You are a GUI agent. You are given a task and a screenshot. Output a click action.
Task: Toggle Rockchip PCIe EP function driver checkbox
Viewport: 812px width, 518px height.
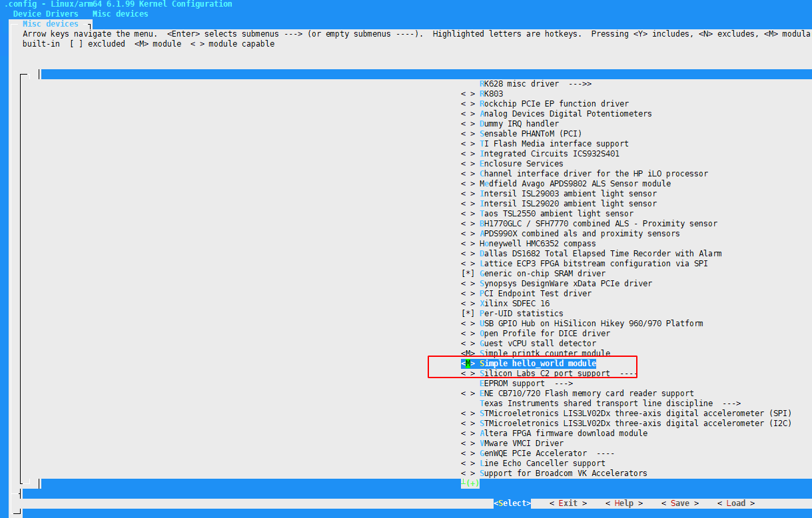tap(468, 104)
